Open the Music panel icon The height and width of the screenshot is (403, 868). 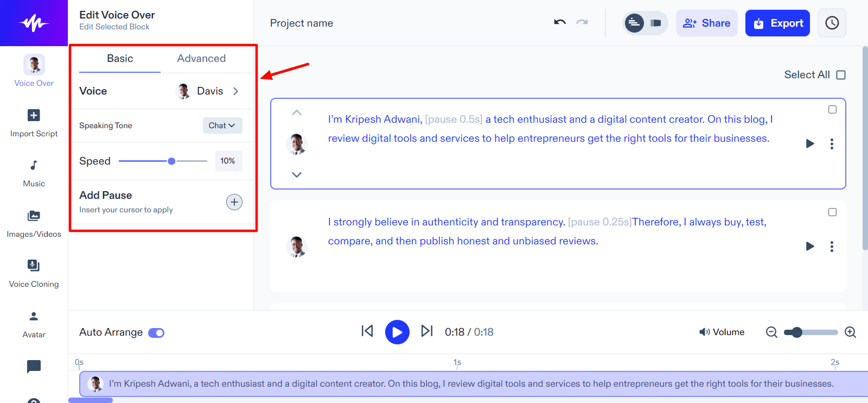coord(34,173)
